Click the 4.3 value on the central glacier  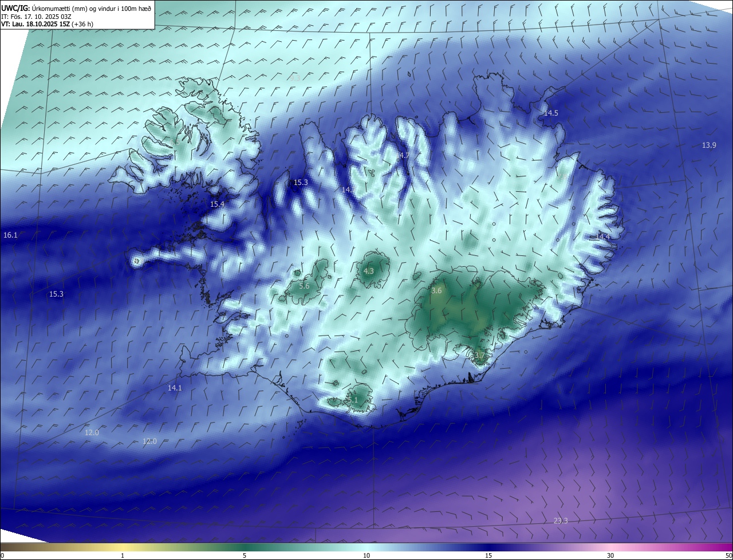369,271
